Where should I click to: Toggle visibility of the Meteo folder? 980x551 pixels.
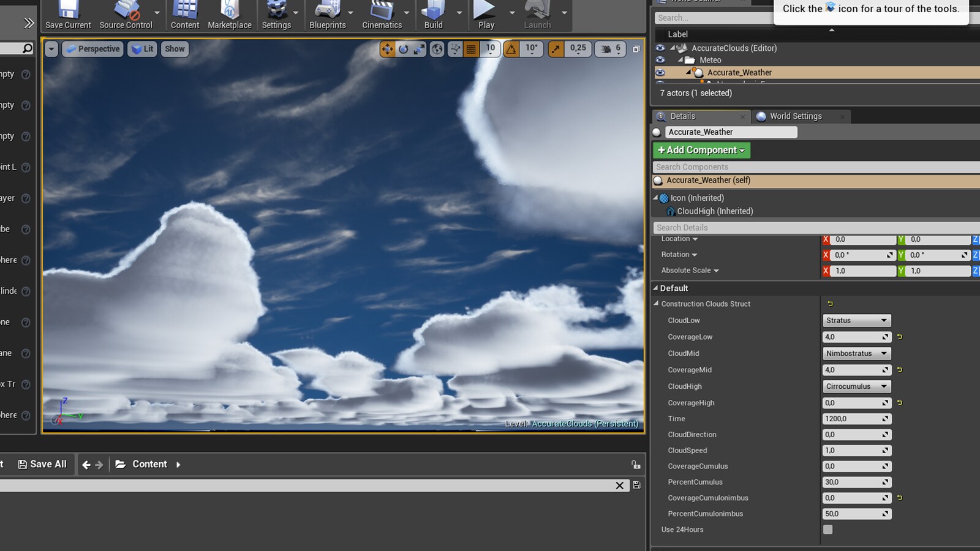[660, 60]
